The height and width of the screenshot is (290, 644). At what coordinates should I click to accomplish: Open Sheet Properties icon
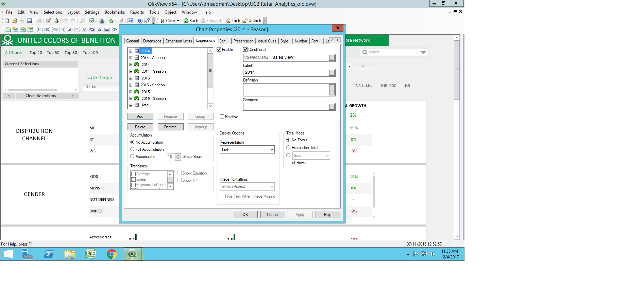pyautogui.click(x=30, y=30)
